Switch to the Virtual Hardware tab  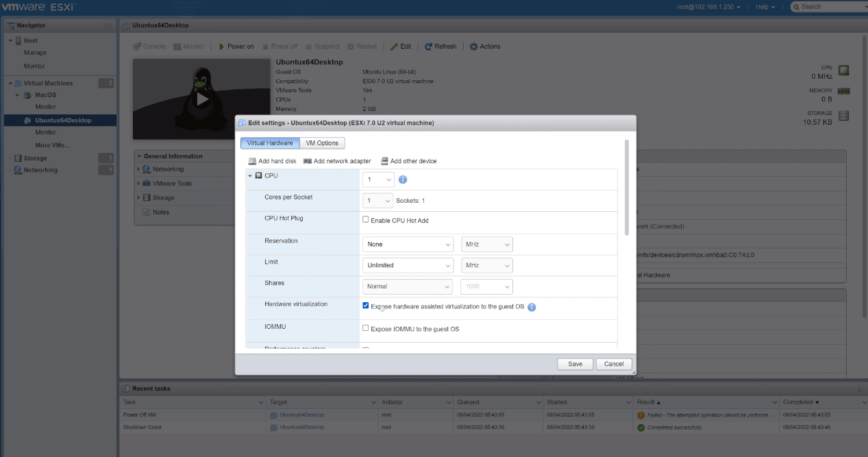coord(270,143)
